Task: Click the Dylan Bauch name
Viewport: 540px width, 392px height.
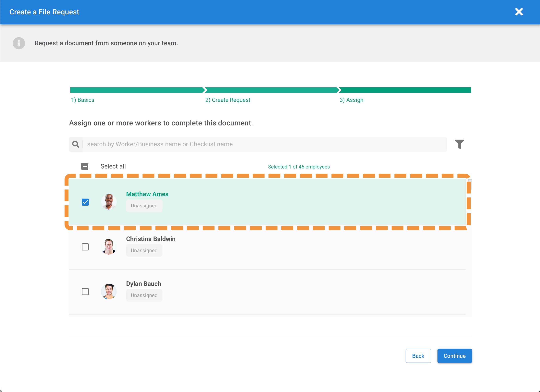Action: (144, 283)
